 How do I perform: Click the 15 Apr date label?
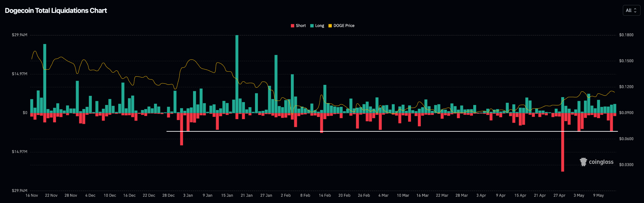pos(520,195)
